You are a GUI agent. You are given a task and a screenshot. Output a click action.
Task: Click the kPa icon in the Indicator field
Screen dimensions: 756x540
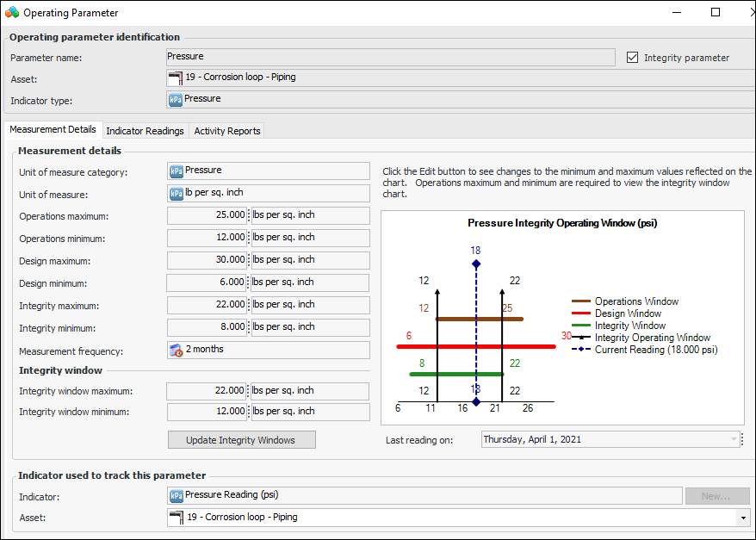pos(177,495)
